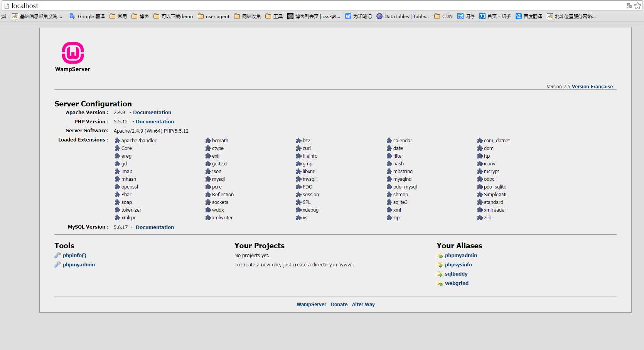Open the 博客列表页 css3 bookmark
The image size is (644, 350).
pos(314,16)
